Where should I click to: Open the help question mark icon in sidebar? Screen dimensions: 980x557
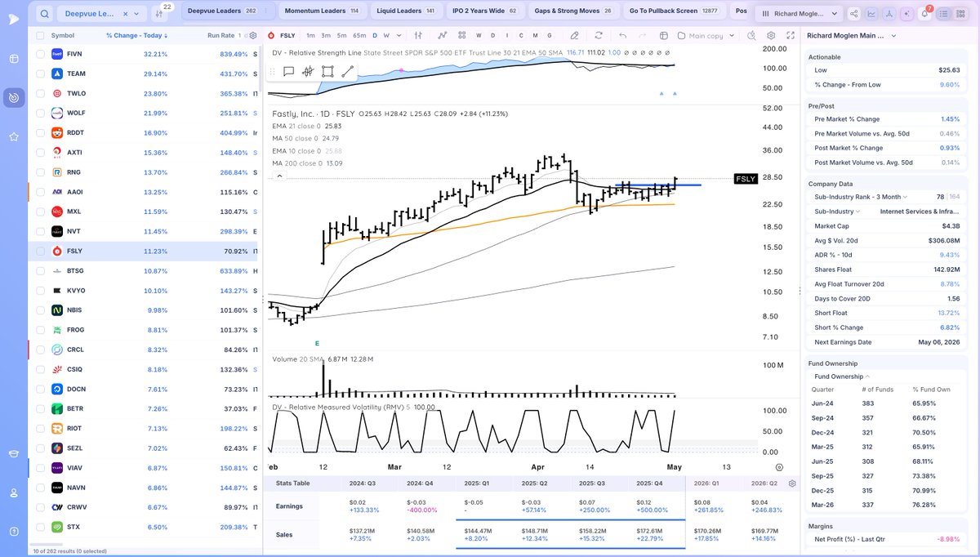(x=14, y=531)
